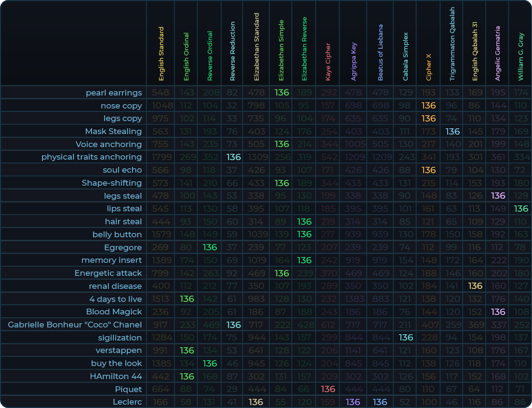The height and width of the screenshot is (408, 532).
Task: Select the Angelic Gematria column header
Action: (497, 53)
